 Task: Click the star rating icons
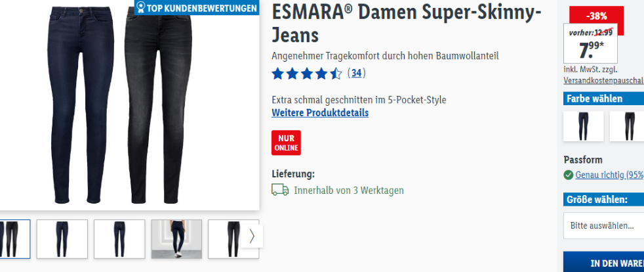click(307, 74)
